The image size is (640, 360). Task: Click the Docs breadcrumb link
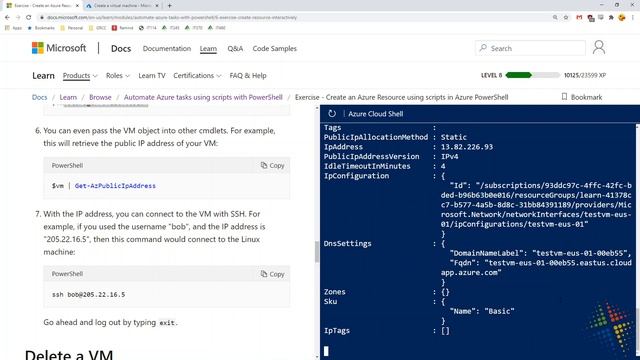click(x=40, y=97)
